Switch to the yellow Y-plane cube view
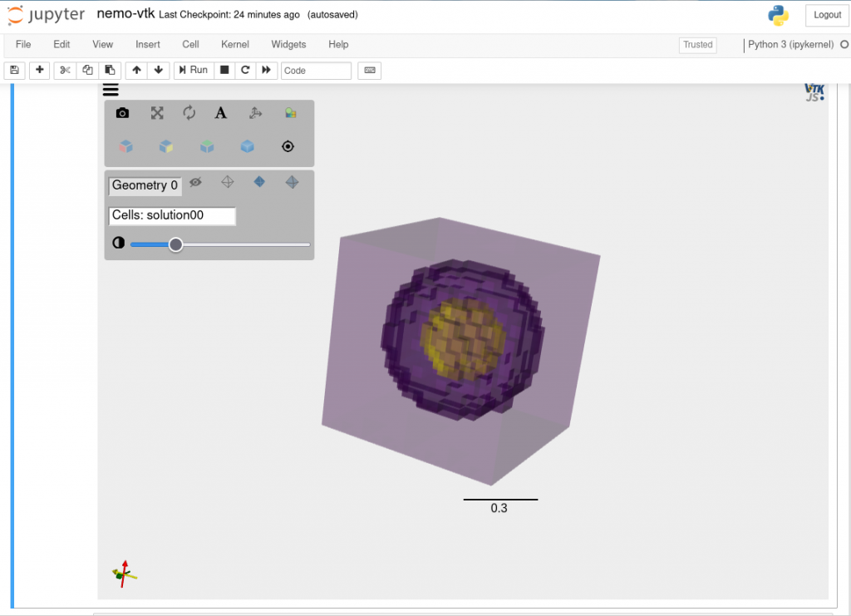 (166, 146)
